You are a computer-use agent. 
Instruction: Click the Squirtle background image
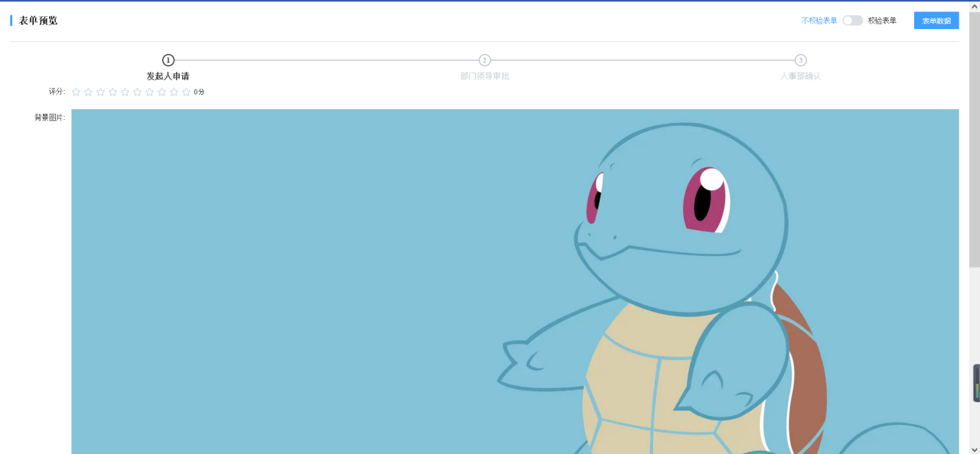515,281
